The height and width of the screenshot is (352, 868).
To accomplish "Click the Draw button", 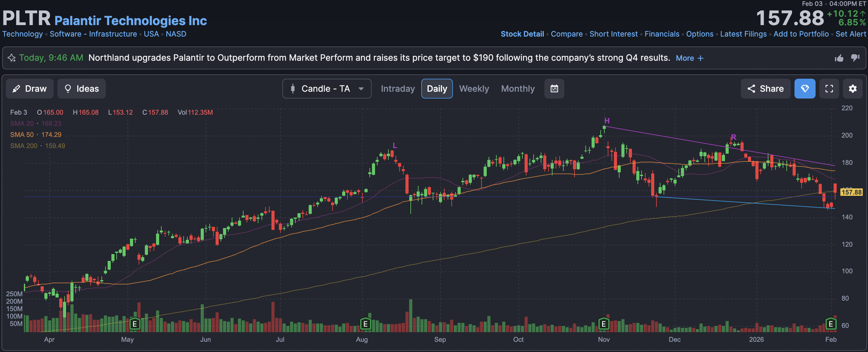I will (x=30, y=89).
